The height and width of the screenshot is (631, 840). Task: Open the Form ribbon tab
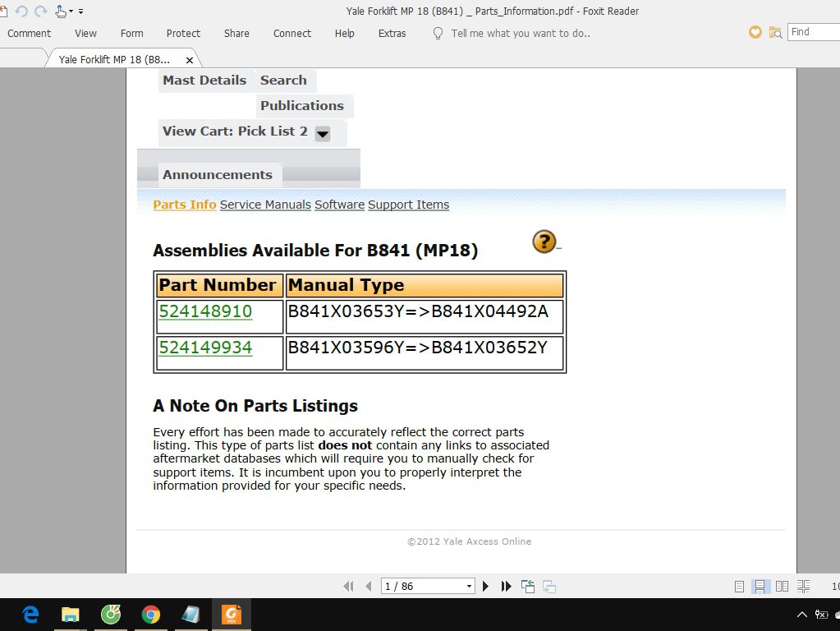click(x=131, y=33)
